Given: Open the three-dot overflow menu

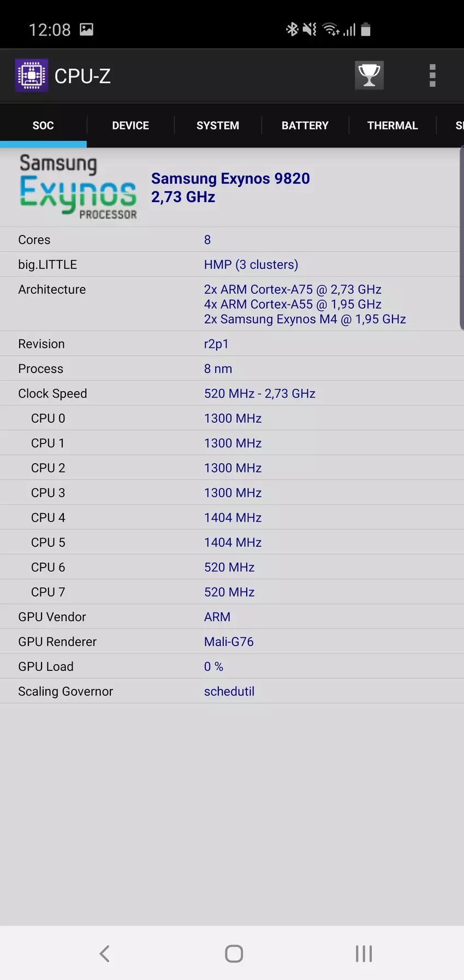Looking at the screenshot, I should tap(432, 75).
